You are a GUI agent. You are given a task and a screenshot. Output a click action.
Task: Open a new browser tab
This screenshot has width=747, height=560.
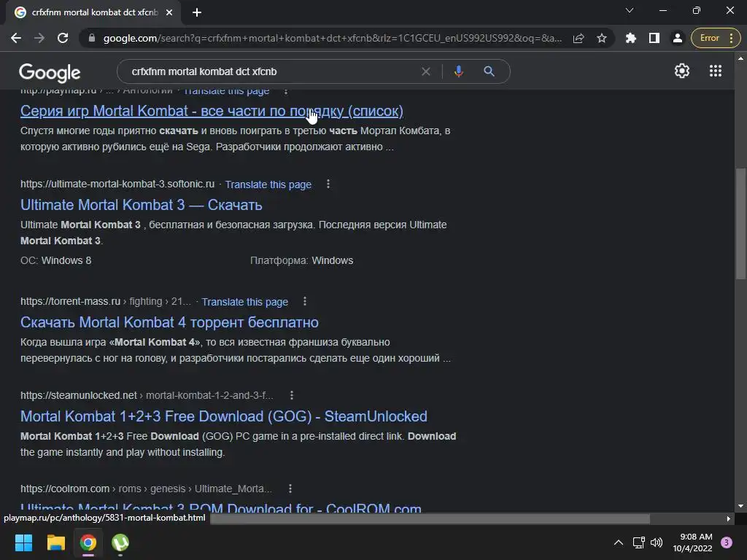pos(197,12)
